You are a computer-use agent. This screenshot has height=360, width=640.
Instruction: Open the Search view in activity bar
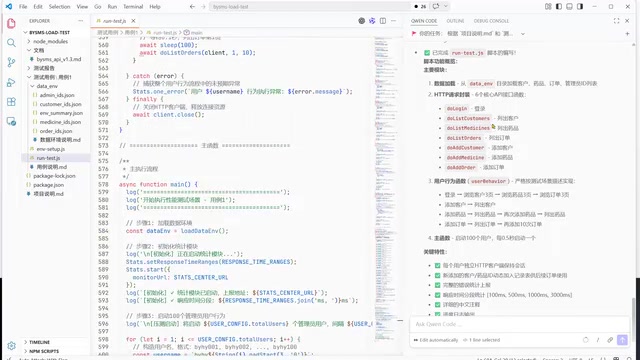coord(11,43)
